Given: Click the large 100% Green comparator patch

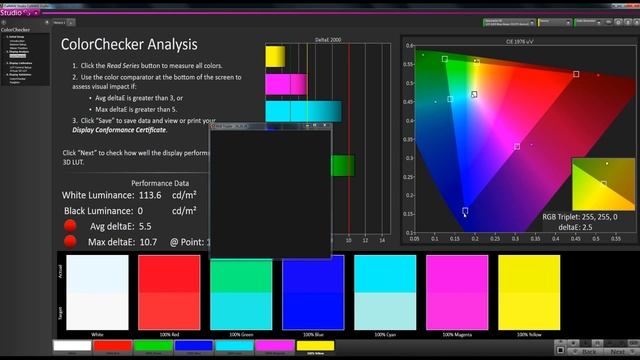Looking at the screenshot, I should click(x=241, y=294).
